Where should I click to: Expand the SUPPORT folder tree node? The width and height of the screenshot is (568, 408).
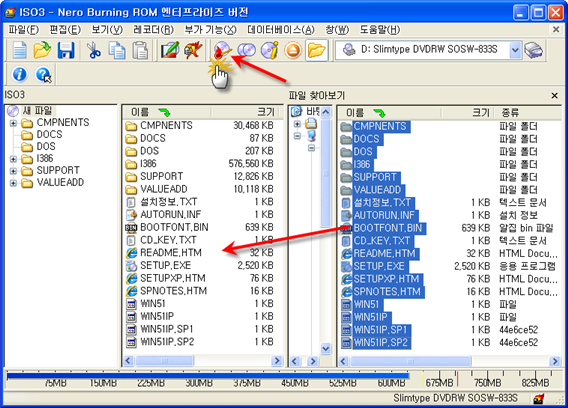13,171
